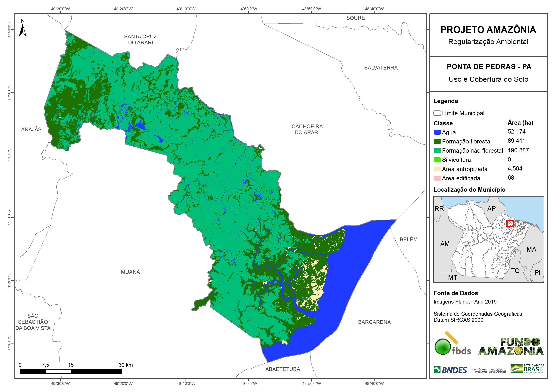Viewport: 555px width, 392px height.
Task: Click the MUANÁ municipality label
Action: [x=130, y=272]
